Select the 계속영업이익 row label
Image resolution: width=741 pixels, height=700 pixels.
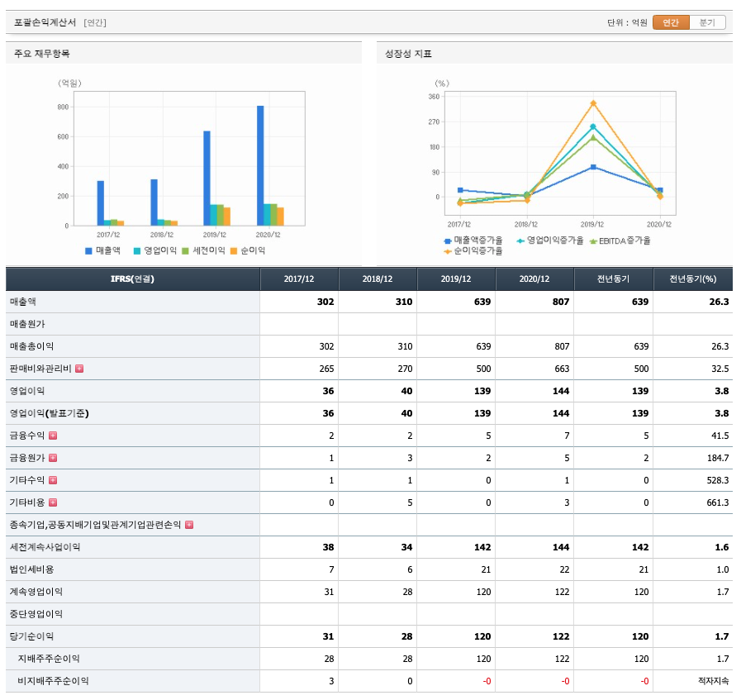[x=36, y=591]
